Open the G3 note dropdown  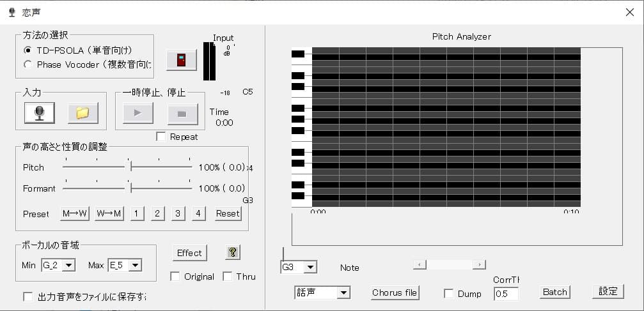pos(310,268)
